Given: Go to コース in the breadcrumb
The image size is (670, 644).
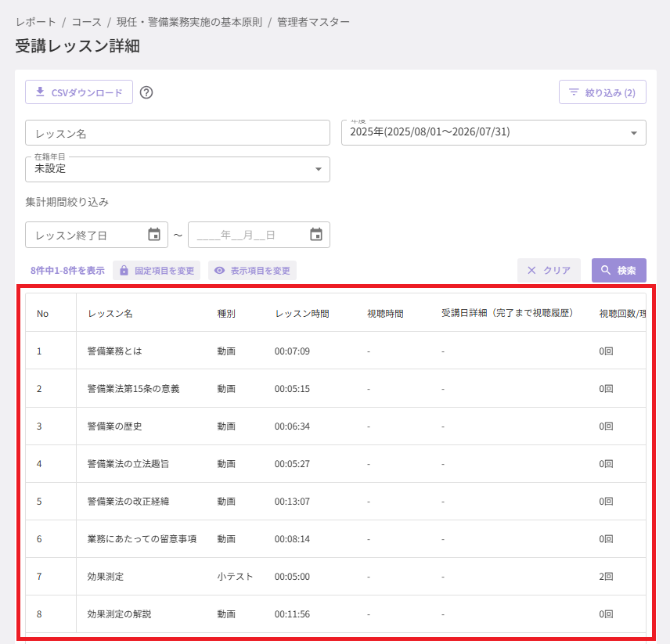Looking at the screenshot, I should click(86, 22).
